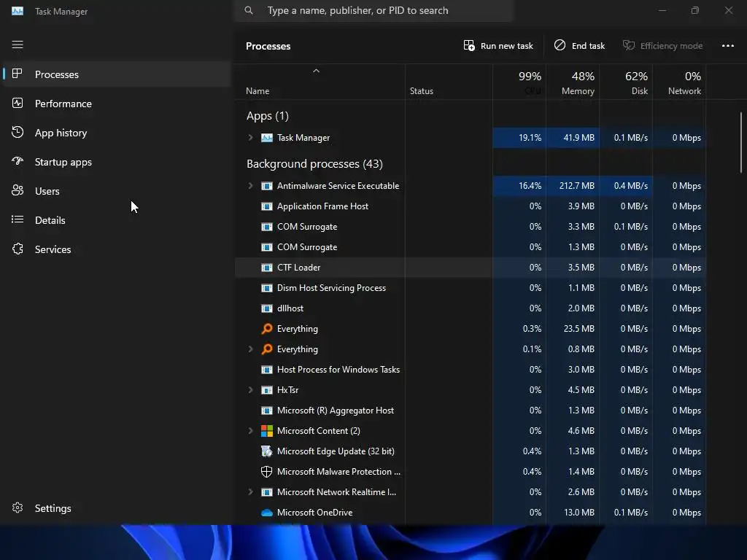Click the Startup apps gauge icon

tap(18, 161)
